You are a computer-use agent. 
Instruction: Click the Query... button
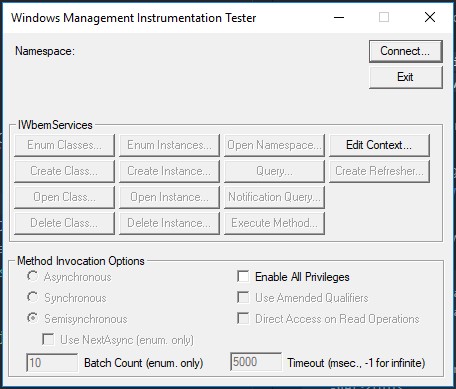click(x=274, y=171)
